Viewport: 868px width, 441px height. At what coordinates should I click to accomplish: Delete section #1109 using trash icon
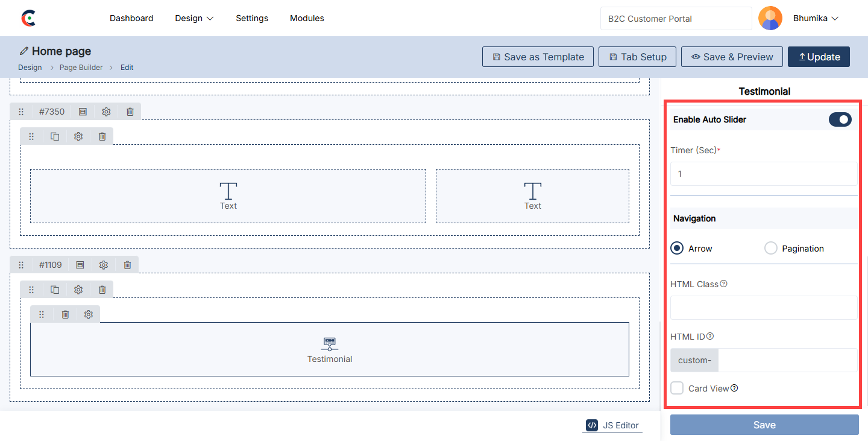[x=128, y=265]
